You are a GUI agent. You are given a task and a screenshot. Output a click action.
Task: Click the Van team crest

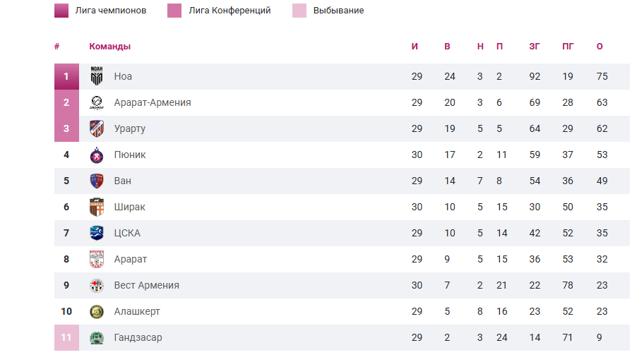click(x=97, y=181)
